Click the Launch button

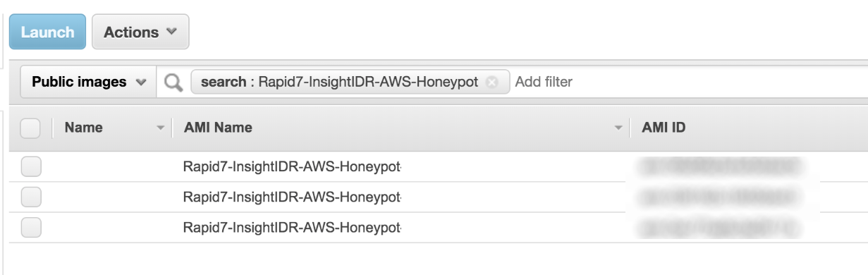(x=47, y=32)
